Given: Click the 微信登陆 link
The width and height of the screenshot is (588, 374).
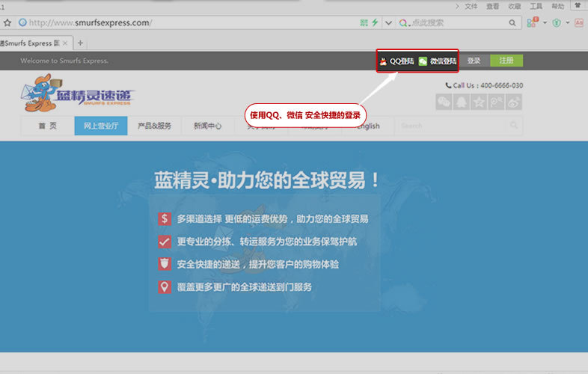Looking at the screenshot, I should tap(443, 61).
